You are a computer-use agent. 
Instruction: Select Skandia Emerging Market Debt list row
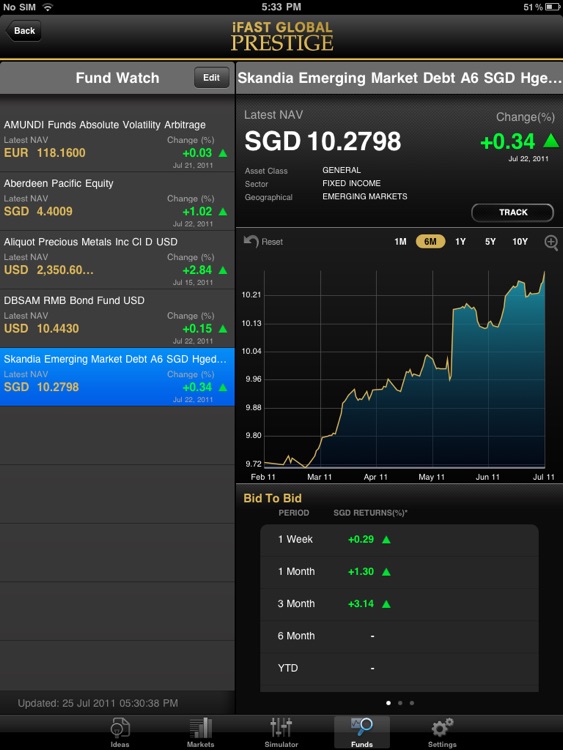117,377
